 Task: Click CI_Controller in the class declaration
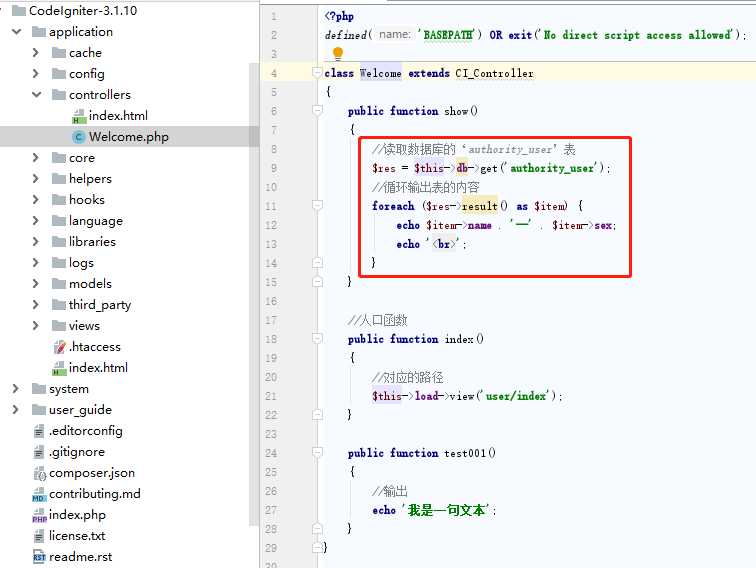(x=495, y=73)
